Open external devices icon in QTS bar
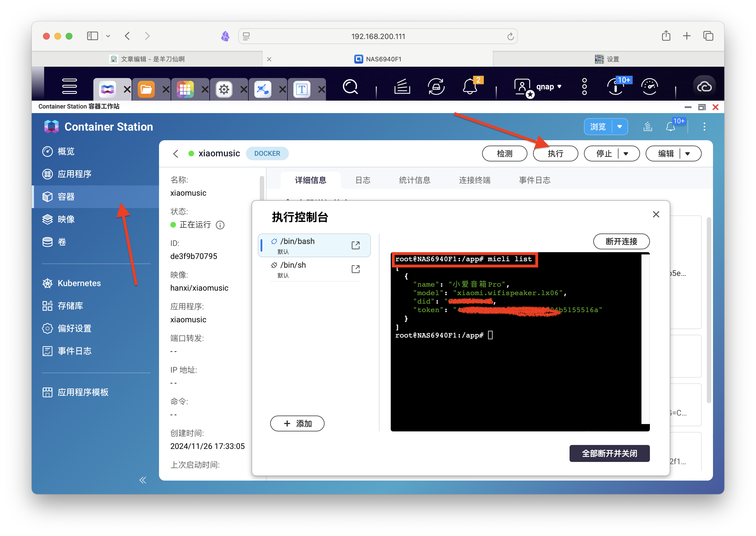 click(436, 87)
